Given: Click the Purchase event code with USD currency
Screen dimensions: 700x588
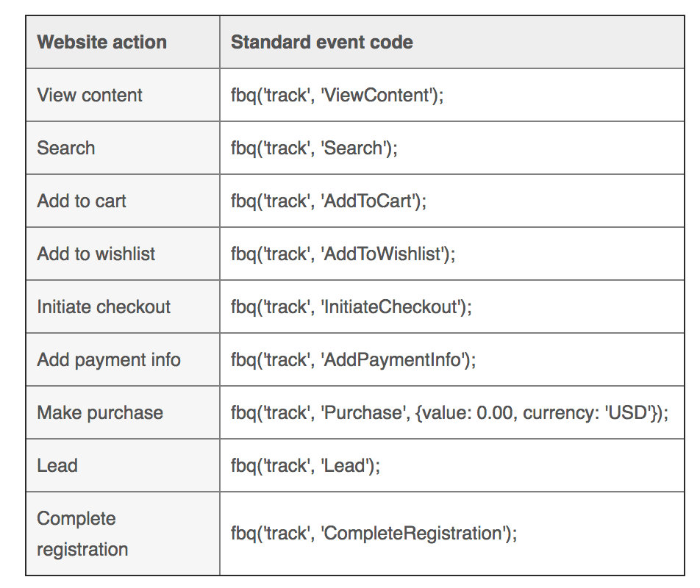Looking at the screenshot, I should click(449, 412).
